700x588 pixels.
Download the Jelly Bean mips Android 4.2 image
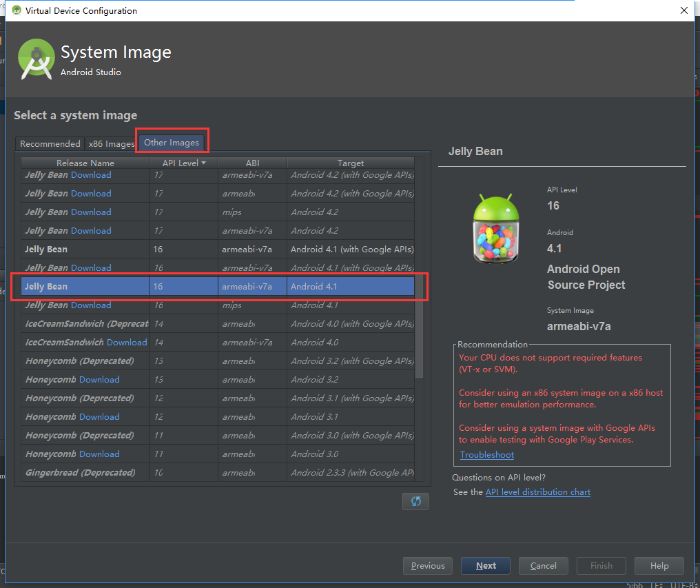91,212
